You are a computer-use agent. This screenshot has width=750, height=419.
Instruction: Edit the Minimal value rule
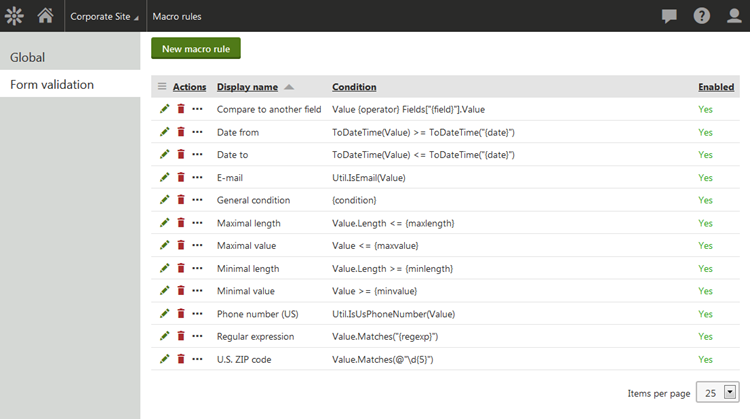coord(165,291)
